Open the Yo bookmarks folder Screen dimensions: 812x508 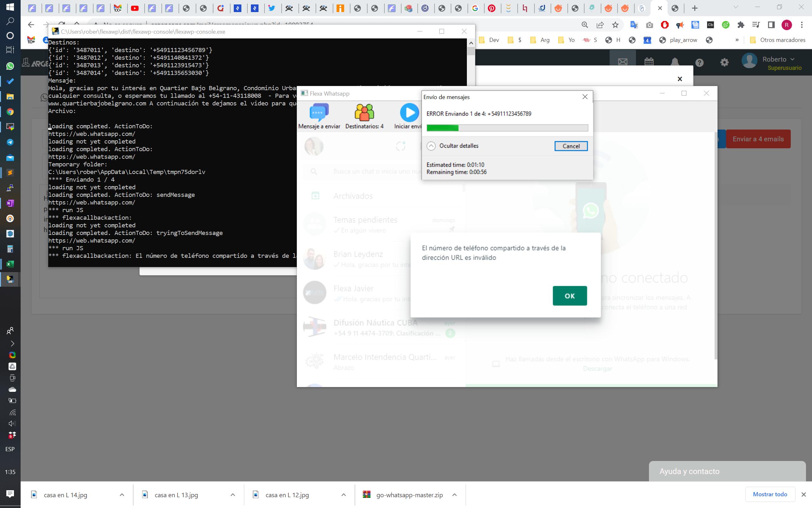click(567, 40)
